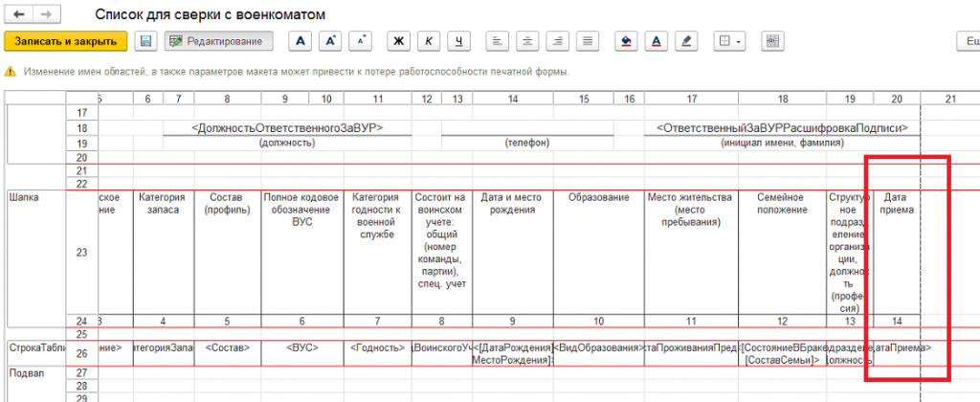Open font settings with the A icon

point(300,41)
